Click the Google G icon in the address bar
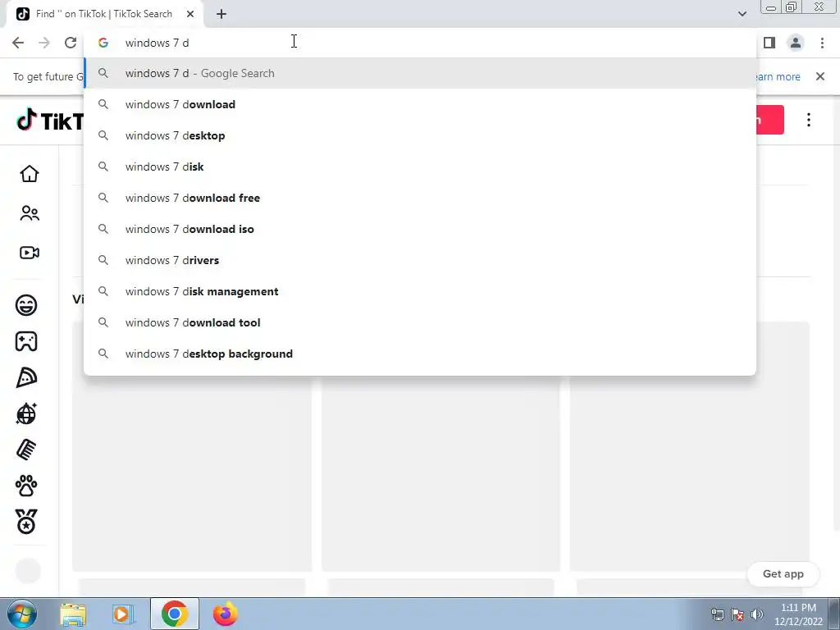This screenshot has height=630, width=840. tap(103, 43)
